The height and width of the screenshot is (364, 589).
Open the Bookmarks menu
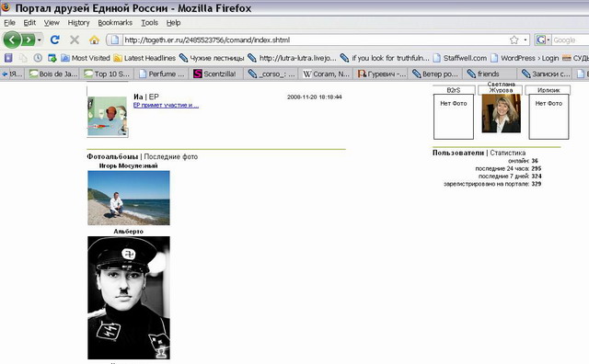115,22
